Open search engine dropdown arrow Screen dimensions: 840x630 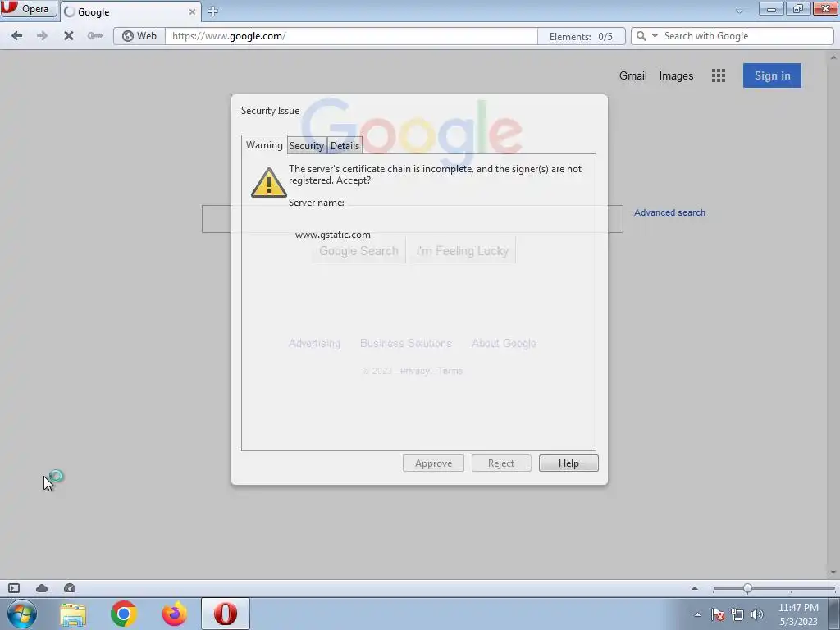(655, 36)
